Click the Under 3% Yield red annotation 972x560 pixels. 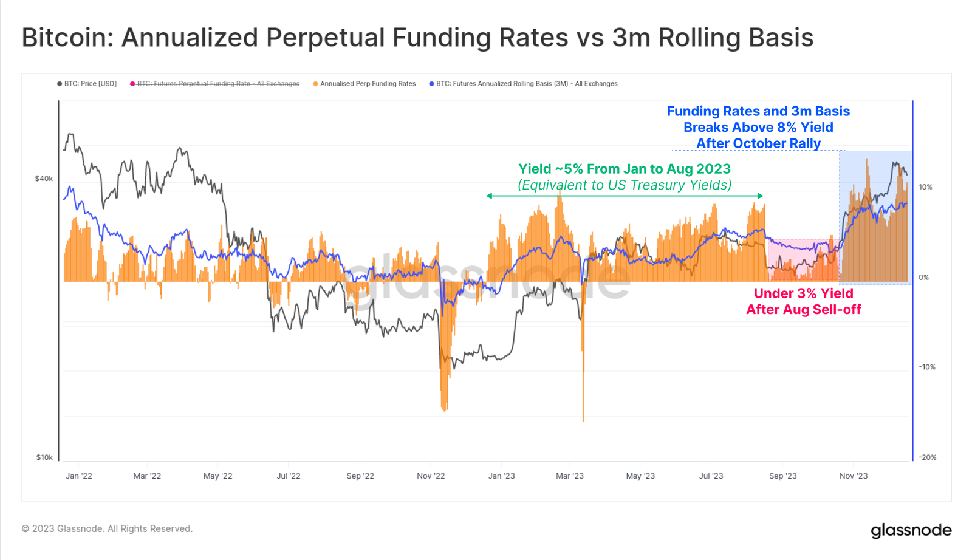(803, 301)
